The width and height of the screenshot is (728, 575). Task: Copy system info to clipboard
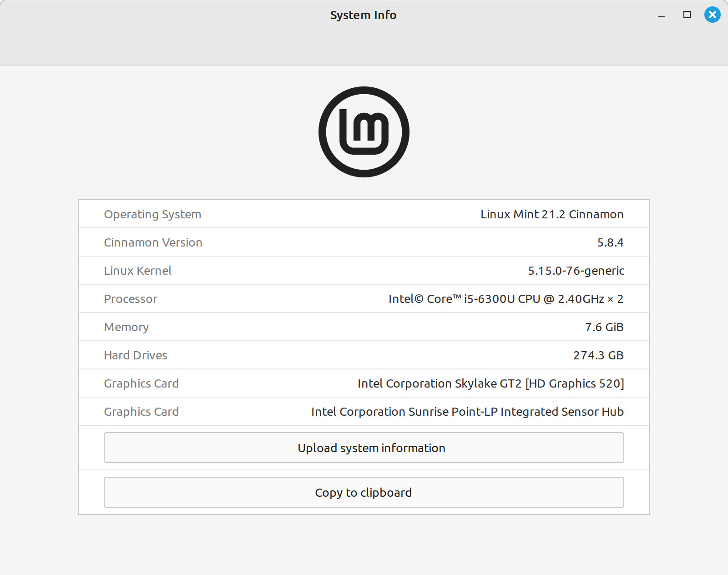pos(364,492)
